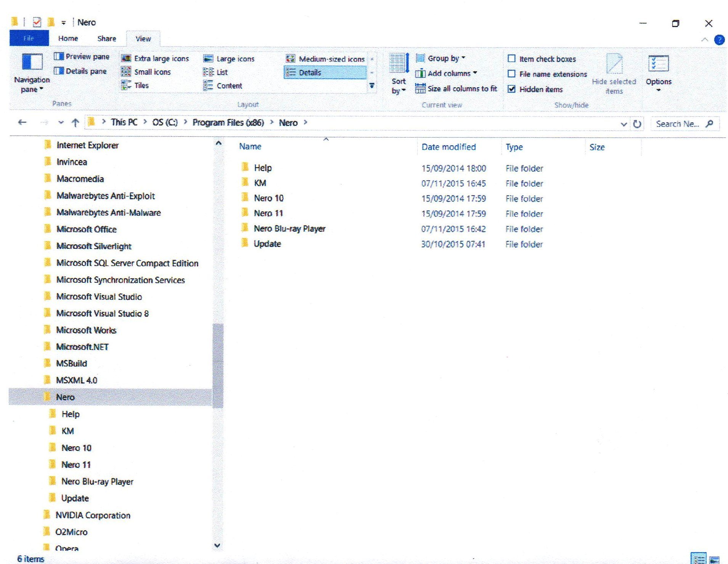728x564 pixels.
Task: Switch to Extra large icons layout
Action: tap(155, 59)
